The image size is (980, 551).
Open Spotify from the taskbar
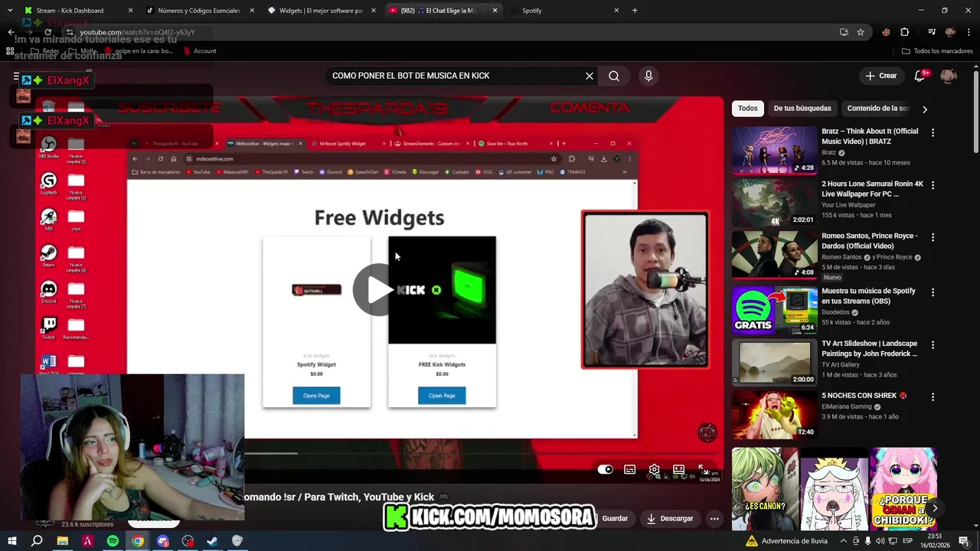(113, 541)
